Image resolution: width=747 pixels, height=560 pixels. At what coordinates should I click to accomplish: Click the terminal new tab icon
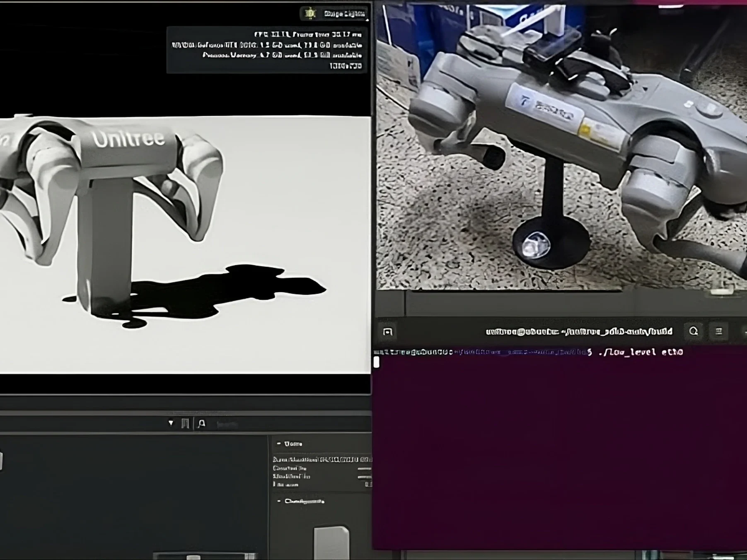tap(388, 332)
